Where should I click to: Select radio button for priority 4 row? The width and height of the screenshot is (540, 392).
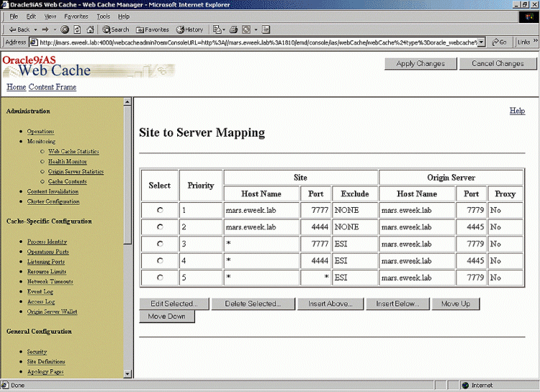pyautogui.click(x=160, y=260)
